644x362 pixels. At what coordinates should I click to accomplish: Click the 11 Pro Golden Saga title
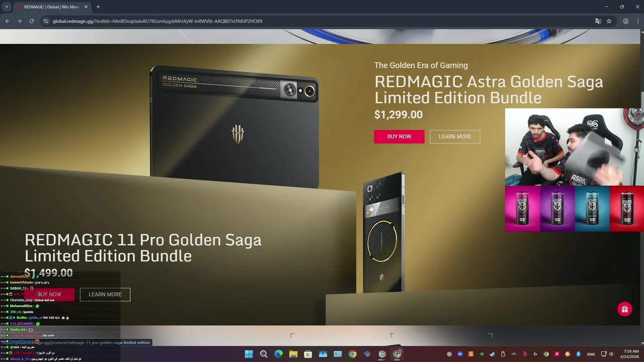[x=143, y=248]
